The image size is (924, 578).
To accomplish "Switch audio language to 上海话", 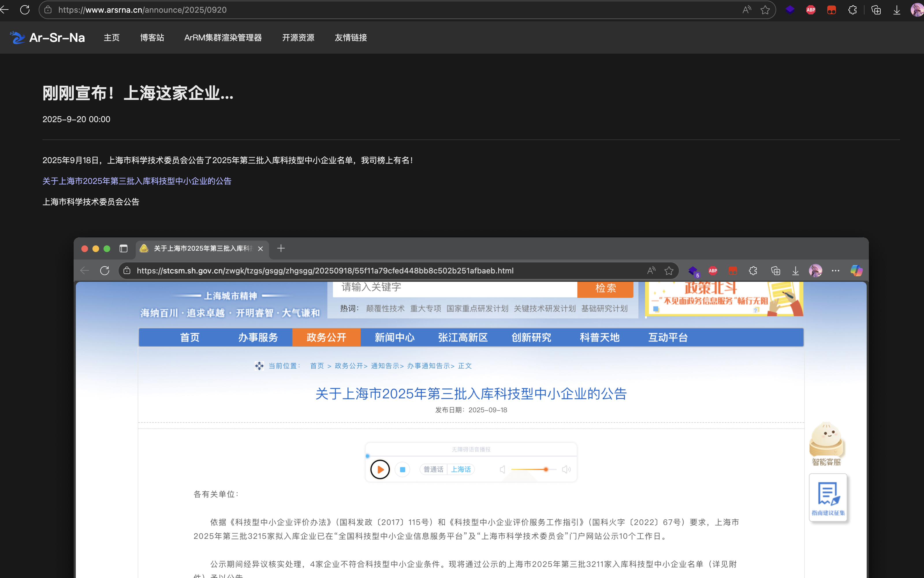I will click(x=461, y=469).
